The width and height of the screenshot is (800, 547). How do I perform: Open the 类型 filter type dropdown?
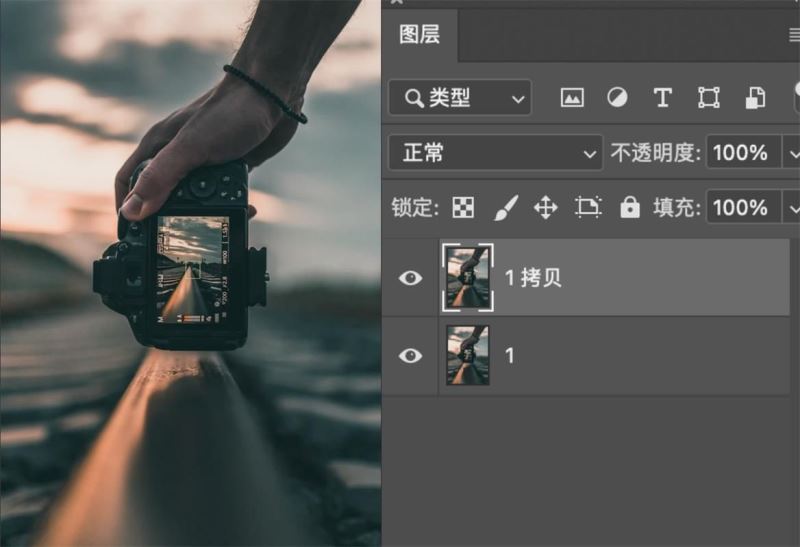(x=460, y=98)
